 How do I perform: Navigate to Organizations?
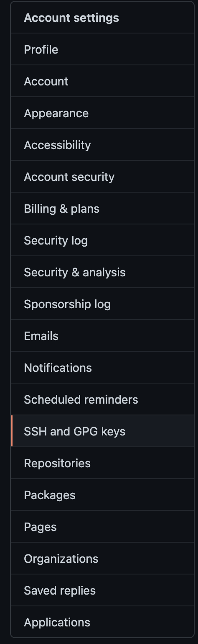click(102, 559)
